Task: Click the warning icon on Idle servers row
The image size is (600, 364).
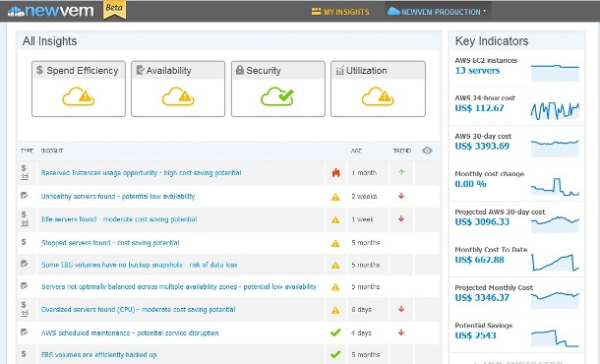Action: 335,219
